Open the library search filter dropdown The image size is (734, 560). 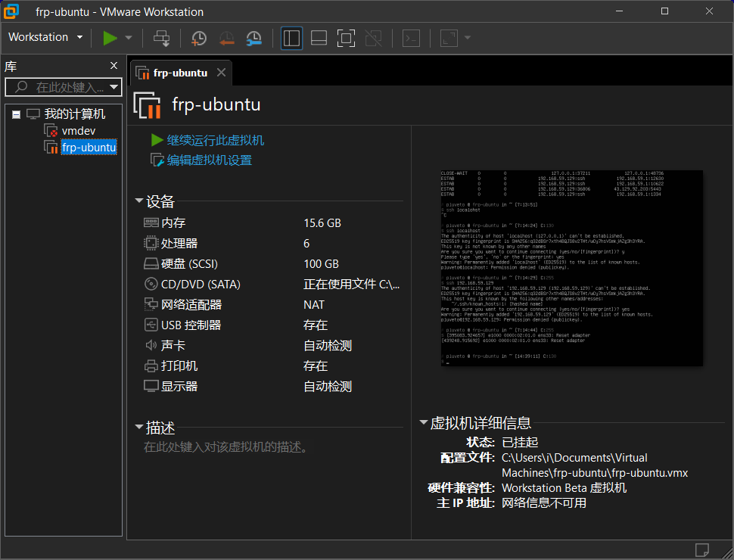(114, 87)
